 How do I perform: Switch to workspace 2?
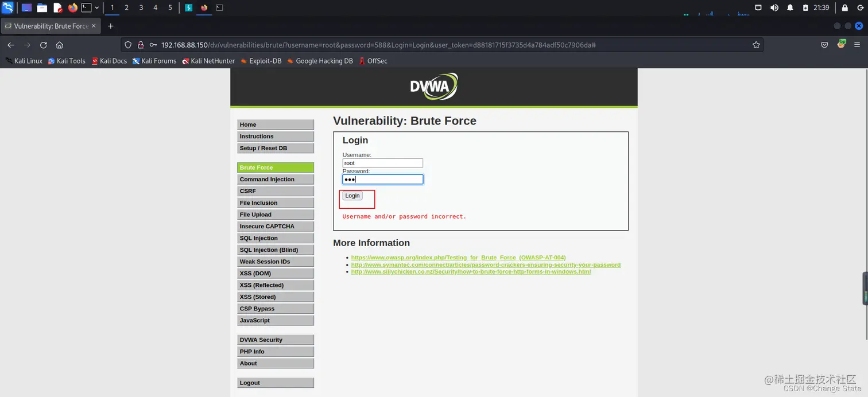[126, 8]
